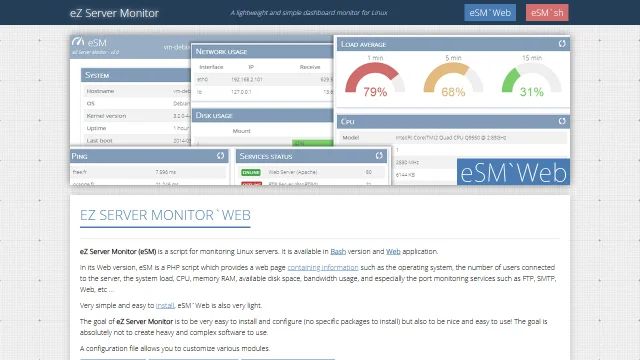Click the large eSM`Web banner label

pyautogui.click(x=513, y=172)
